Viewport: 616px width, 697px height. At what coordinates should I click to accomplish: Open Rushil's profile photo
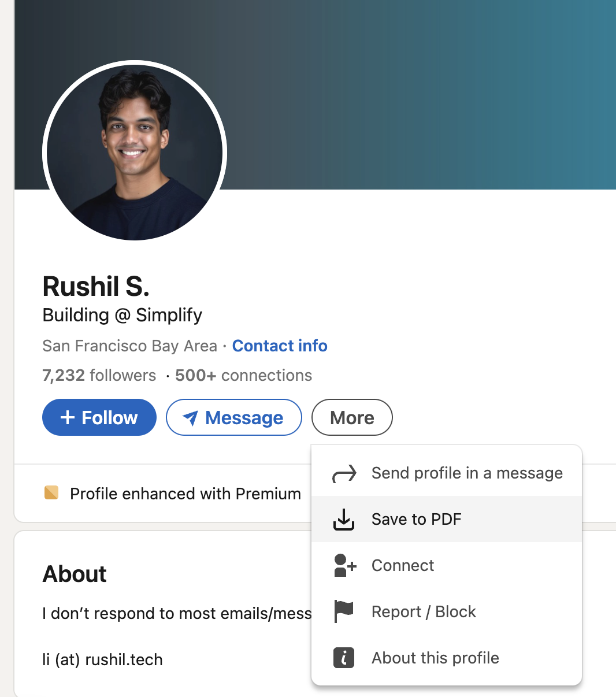point(135,153)
